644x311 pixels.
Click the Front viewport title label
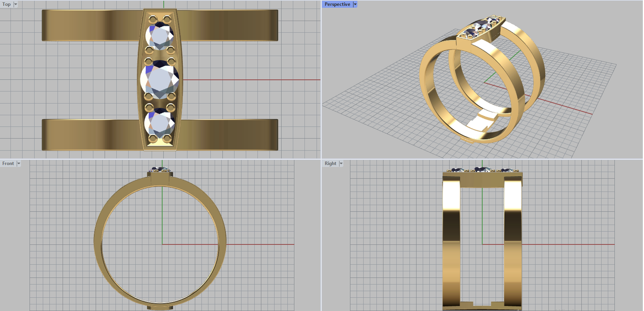pos(8,164)
